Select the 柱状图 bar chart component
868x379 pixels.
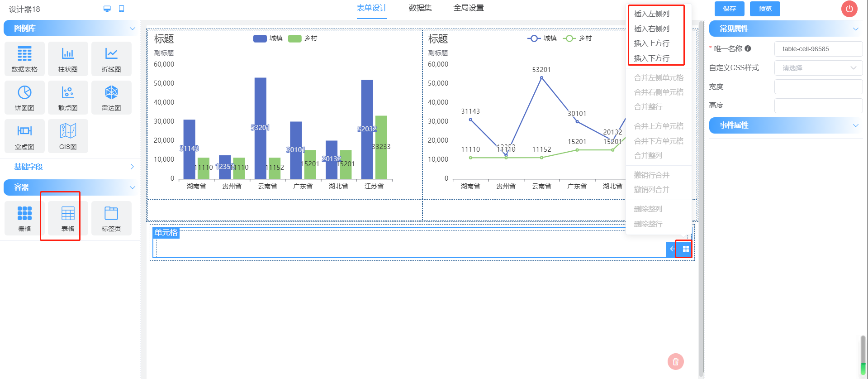[68, 59]
